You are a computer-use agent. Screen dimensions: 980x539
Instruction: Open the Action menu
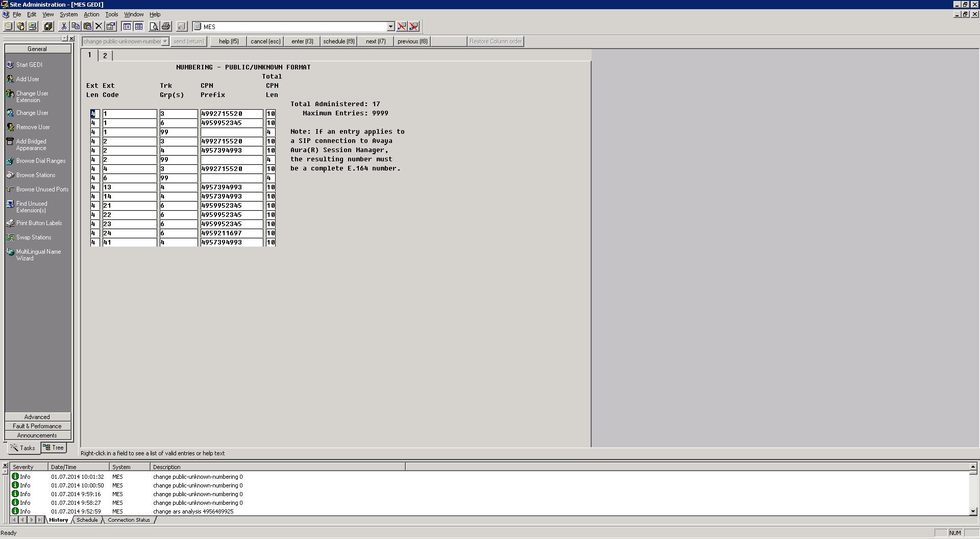tap(91, 14)
